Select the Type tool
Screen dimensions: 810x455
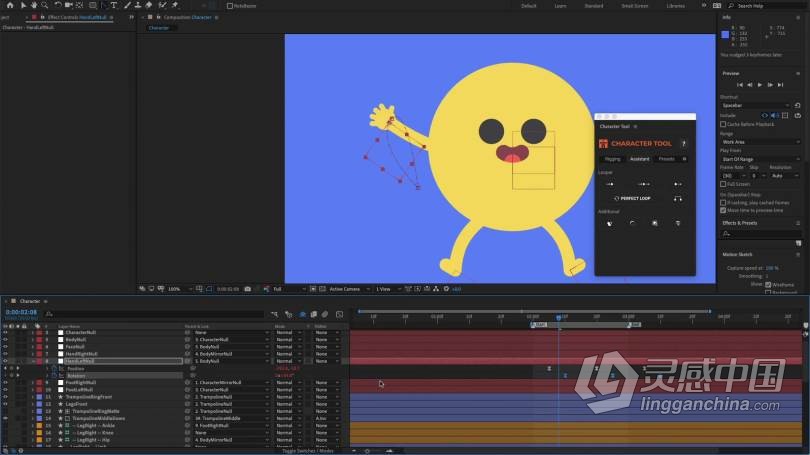point(115,5)
